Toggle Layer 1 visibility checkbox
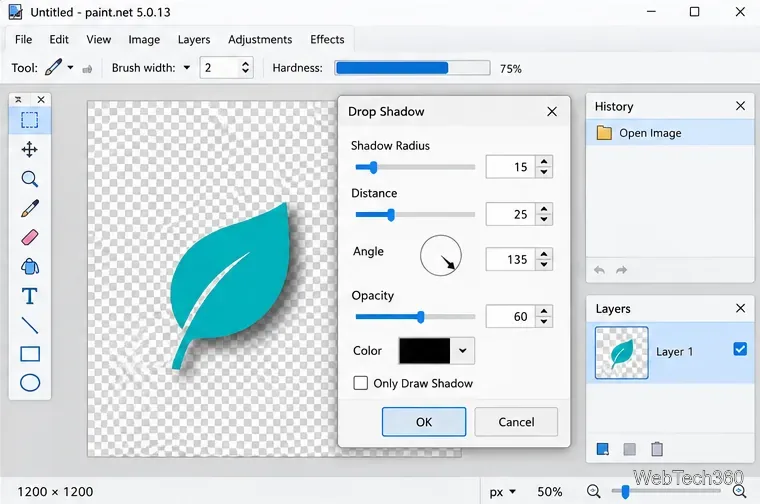Screen dimensions: 760x504 740,349
